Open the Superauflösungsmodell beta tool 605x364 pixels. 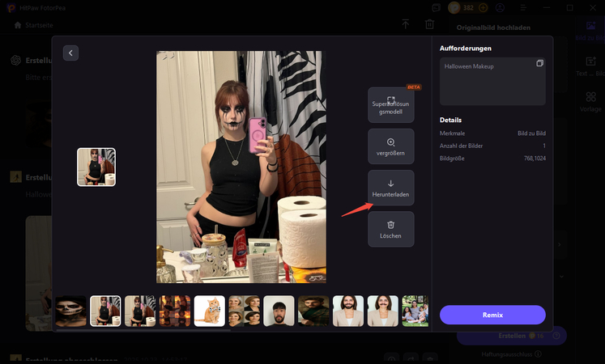tap(391, 105)
